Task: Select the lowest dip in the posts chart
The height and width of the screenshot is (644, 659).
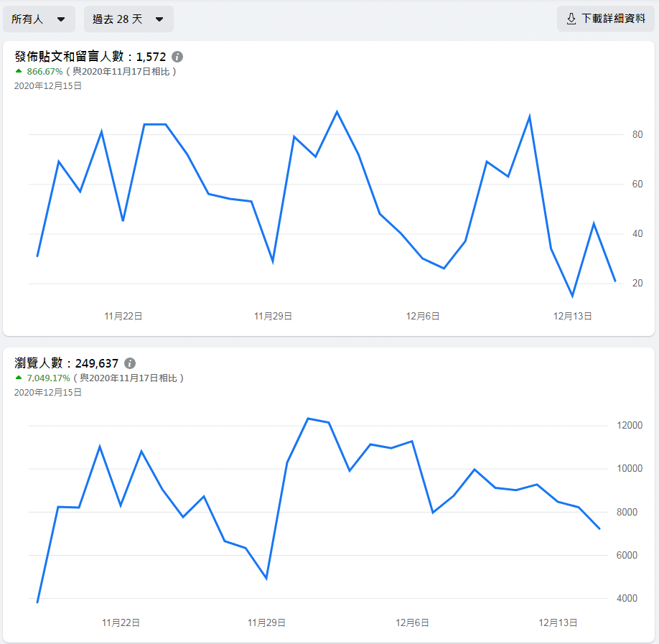Action: coord(572,296)
